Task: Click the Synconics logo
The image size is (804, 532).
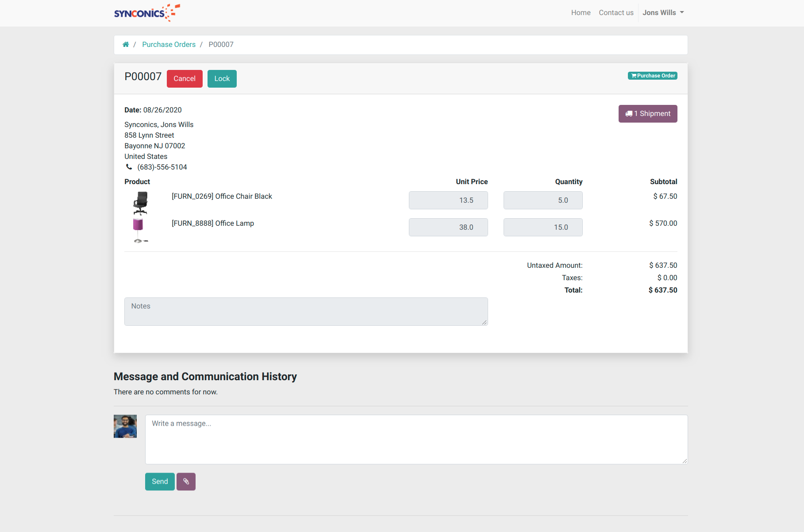Action: [147, 13]
